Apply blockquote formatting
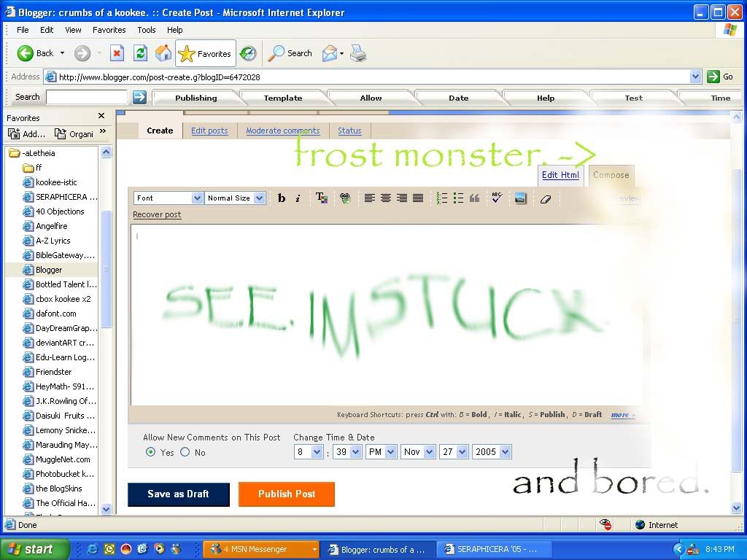This screenshot has height=560, width=747. coord(474,198)
